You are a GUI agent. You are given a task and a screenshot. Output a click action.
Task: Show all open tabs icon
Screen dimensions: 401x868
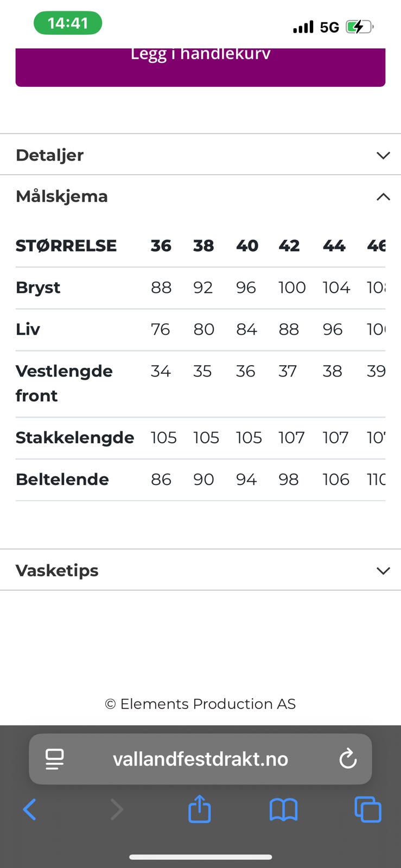(x=368, y=809)
